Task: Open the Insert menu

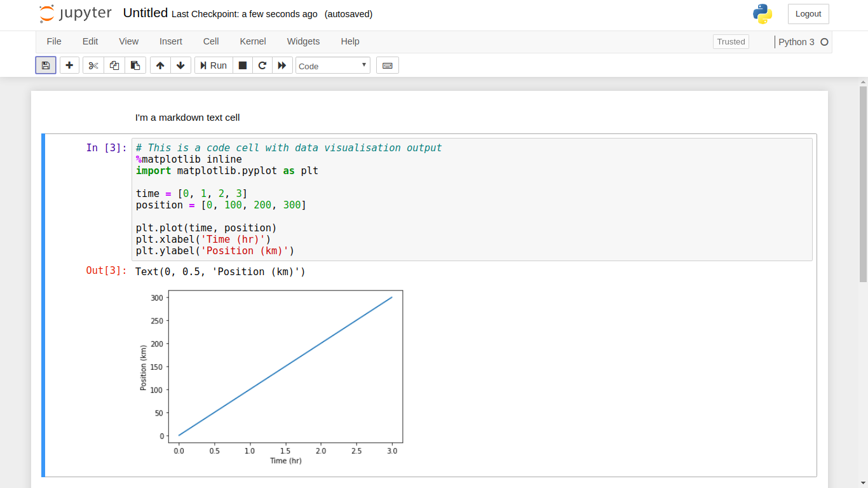Action: point(171,41)
